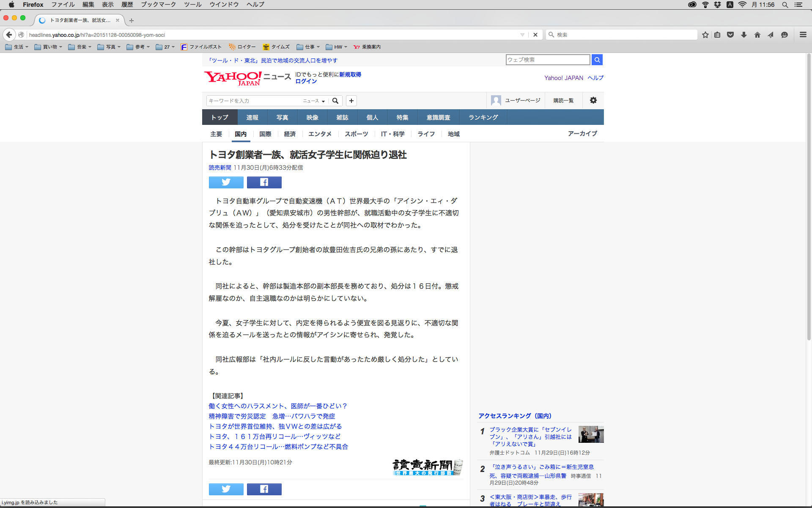Click the Firefox home icon

pyautogui.click(x=757, y=35)
